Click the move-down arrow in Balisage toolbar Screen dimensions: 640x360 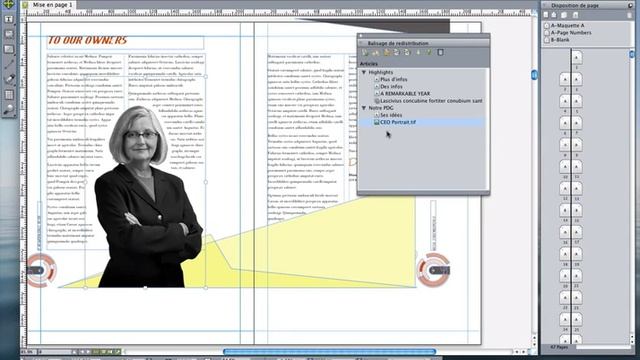click(x=429, y=53)
